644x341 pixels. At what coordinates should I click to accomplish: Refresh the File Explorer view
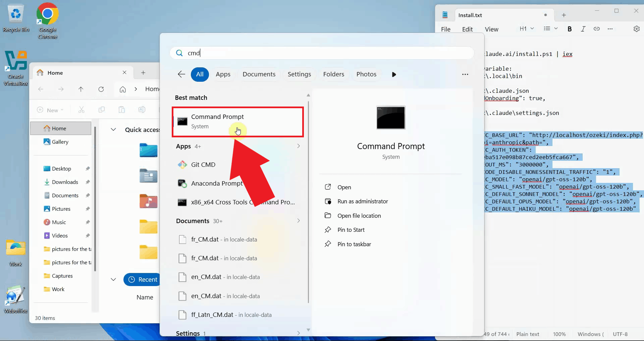tap(101, 89)
